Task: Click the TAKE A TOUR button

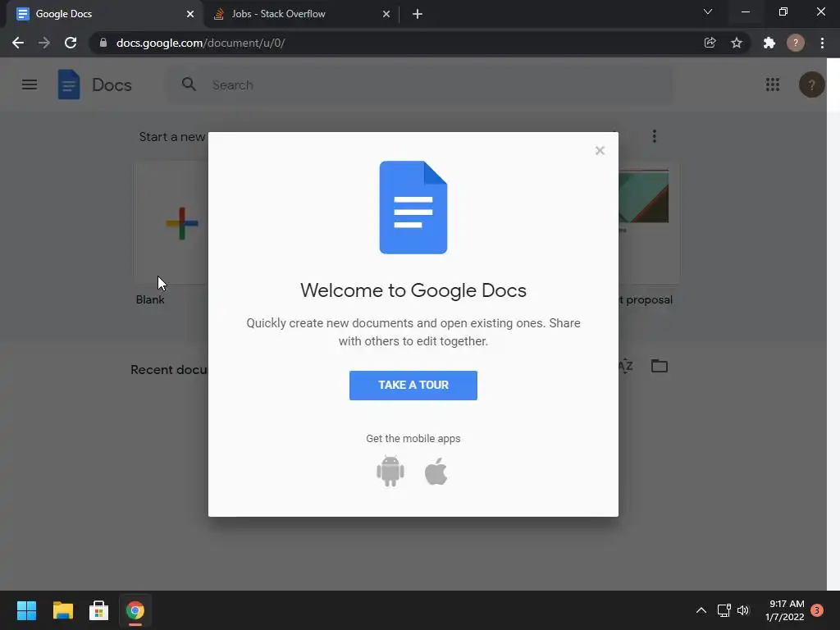Action: 413,386
